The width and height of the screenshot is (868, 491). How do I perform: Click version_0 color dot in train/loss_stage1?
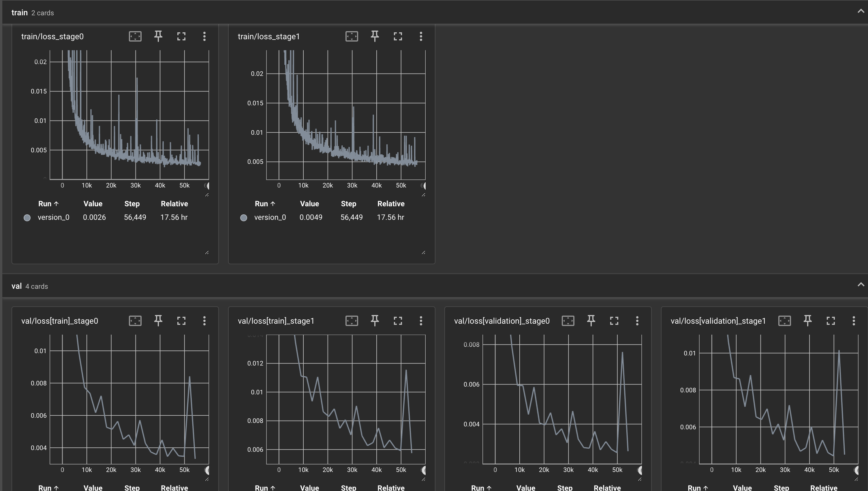click(243, 218)
